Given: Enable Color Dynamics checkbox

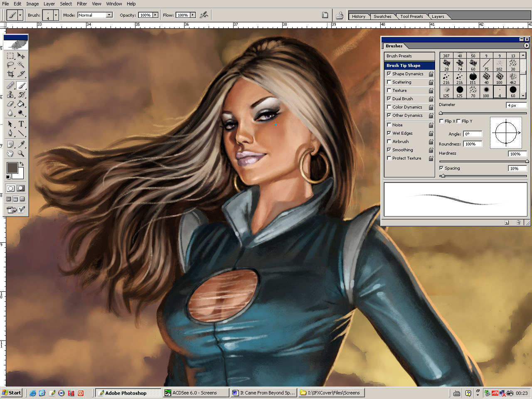Looking at the screenshot, I should coord(389,107).
